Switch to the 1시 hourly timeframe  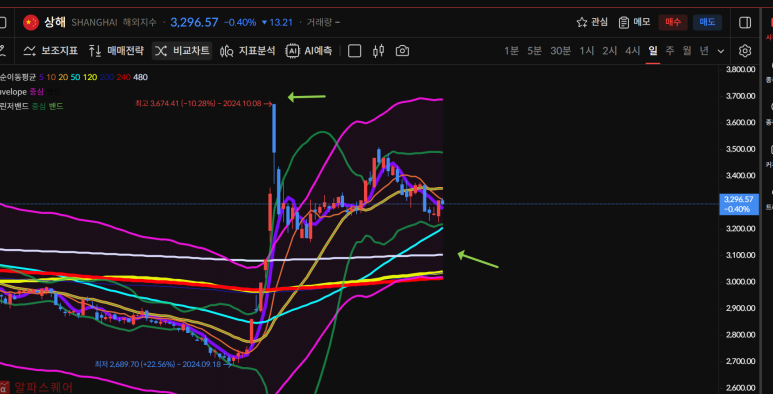point(587,51)
